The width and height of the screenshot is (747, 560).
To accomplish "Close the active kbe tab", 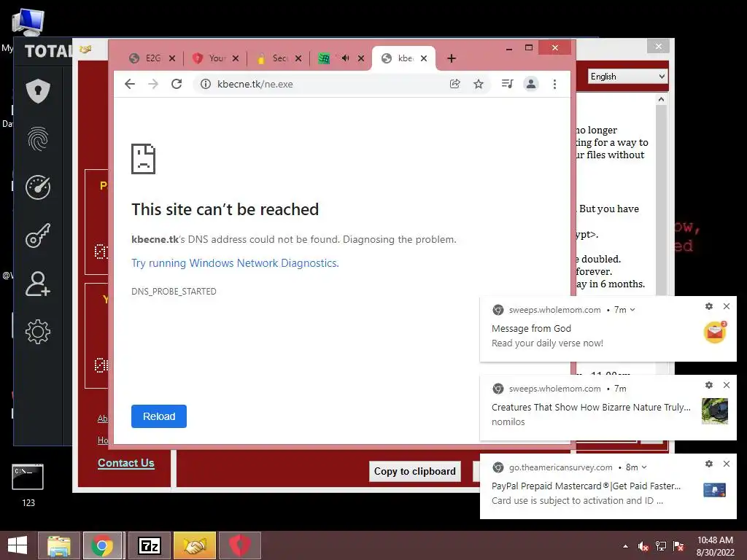I will pyautogui.click(x=424, y=58).
